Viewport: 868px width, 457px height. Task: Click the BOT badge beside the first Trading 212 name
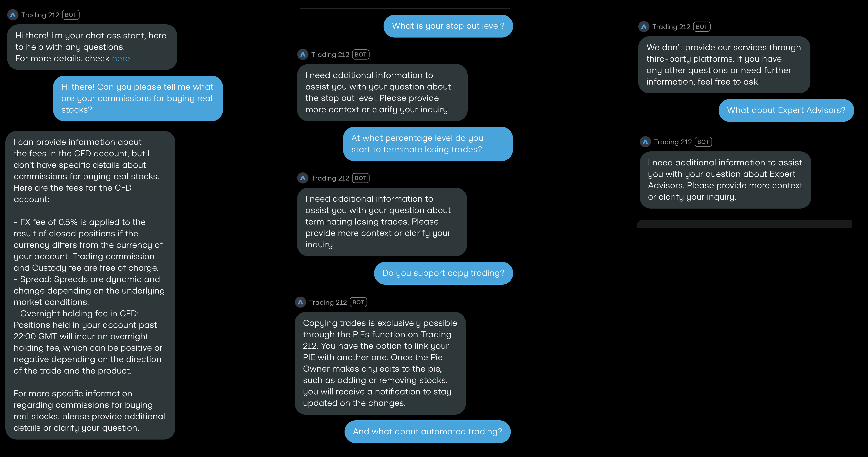[71, 15]
